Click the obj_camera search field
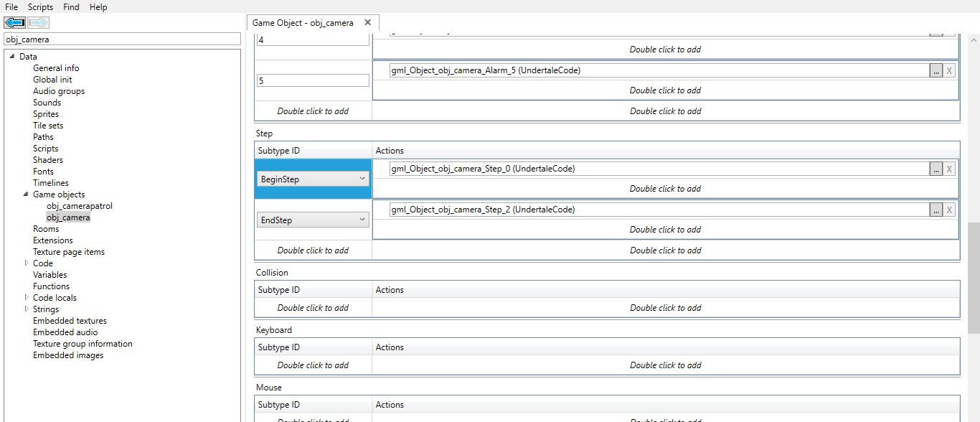The width and height of the screenshot is (980, 422). [122, 39]
